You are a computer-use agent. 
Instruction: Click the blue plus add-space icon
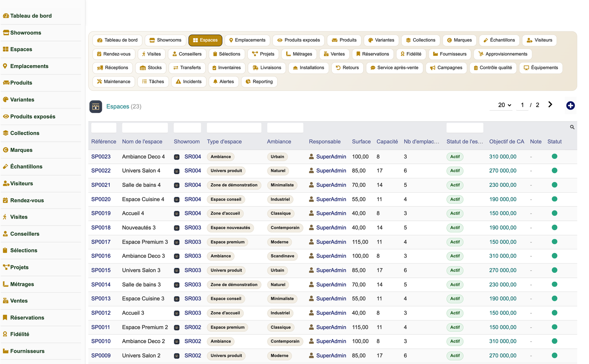click(x=570, y=105)
